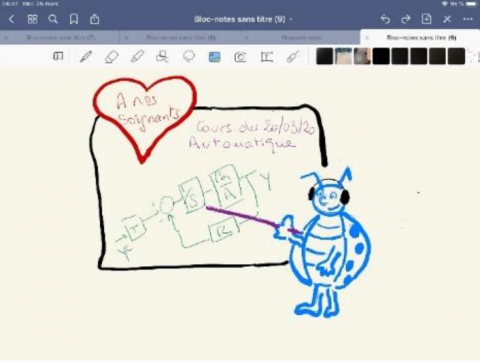The image size is (480, 362).
Task: Select the Image insert tool
Action: [x=214, y=57]
